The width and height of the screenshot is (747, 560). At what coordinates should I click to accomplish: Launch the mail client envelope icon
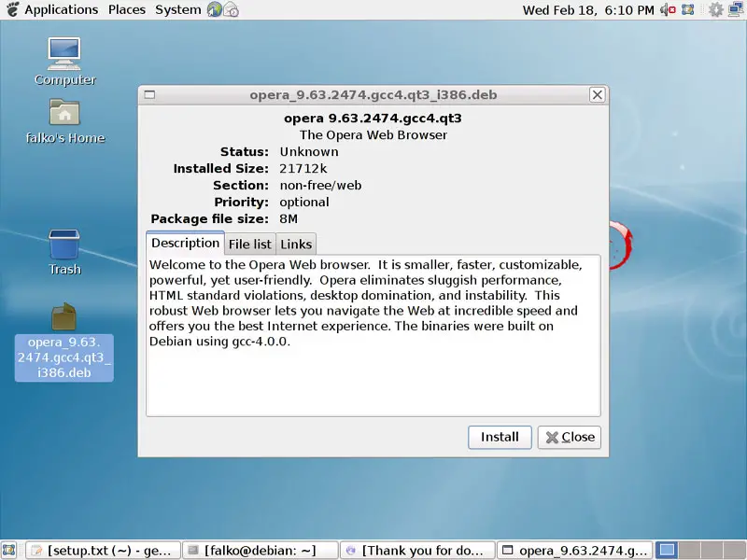231,9
